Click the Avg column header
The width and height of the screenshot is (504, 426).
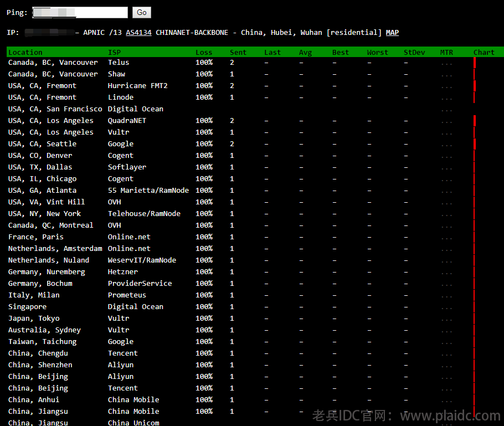pyautogui.click(x=305, y=53)
